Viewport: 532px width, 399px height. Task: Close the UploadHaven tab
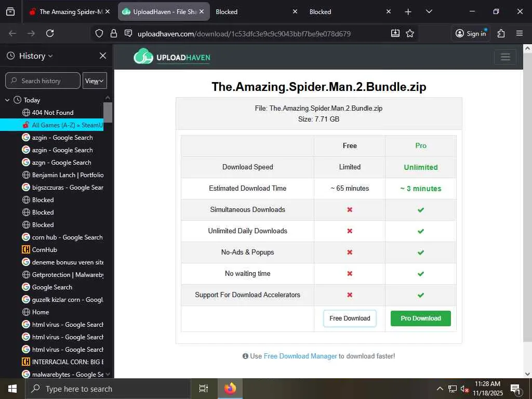[202, 11]
